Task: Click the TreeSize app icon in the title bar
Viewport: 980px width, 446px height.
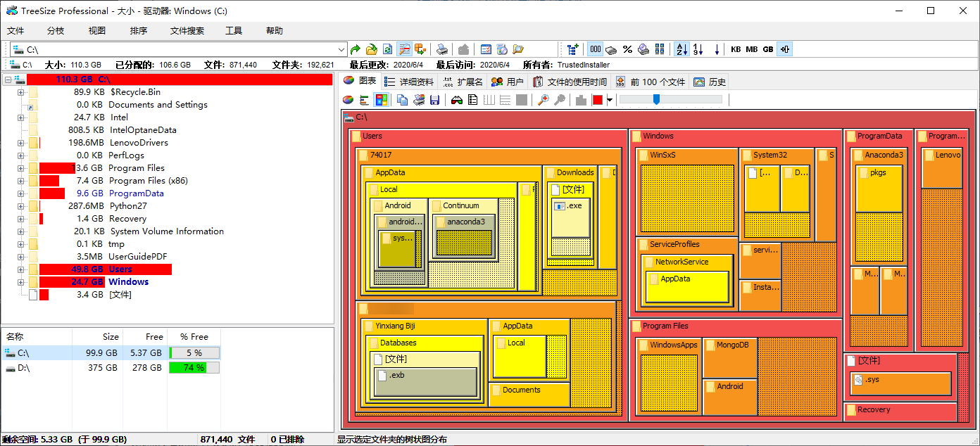Action: pyautogui.click(x=11, y=11)
